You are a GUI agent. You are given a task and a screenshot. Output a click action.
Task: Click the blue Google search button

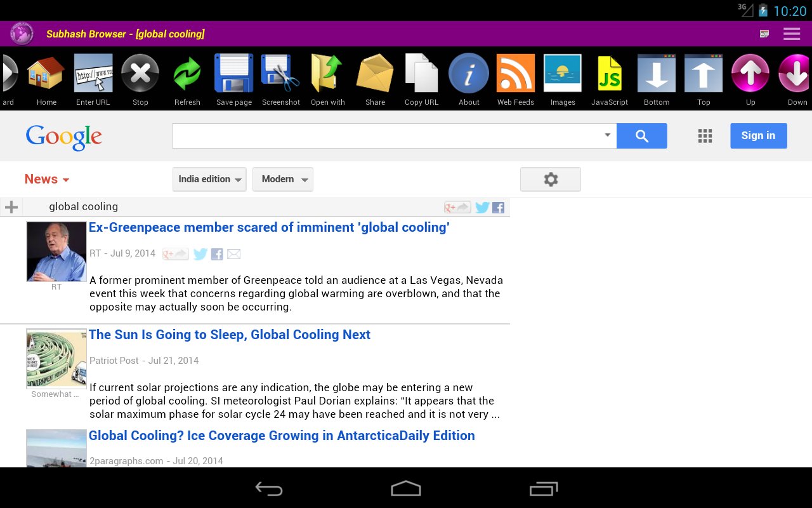coord(641,136)
